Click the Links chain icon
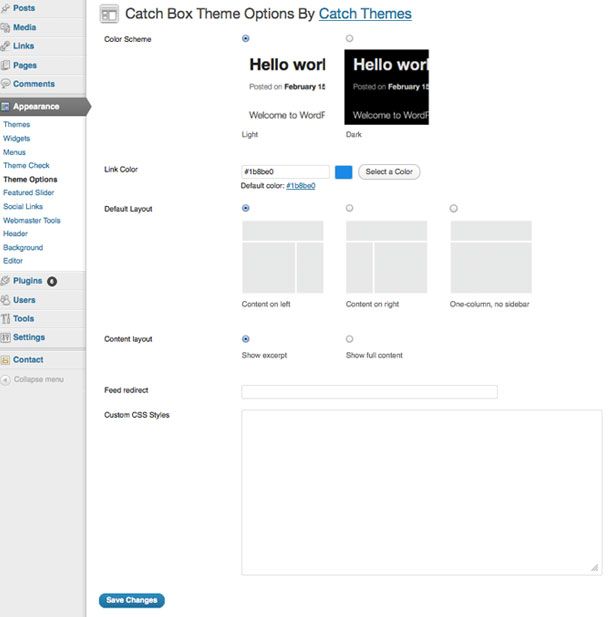608x617 pixels. click(x=5, y=46)
